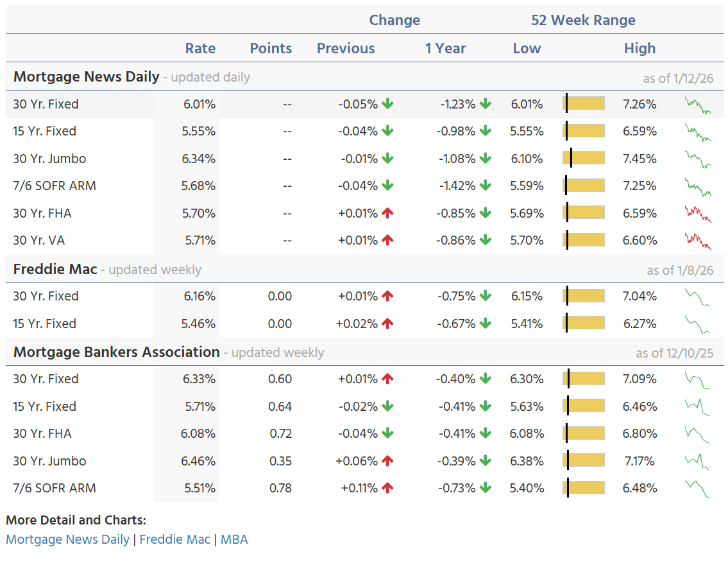Click green down arrow beside -0.75% yearly change

[486, 295]
